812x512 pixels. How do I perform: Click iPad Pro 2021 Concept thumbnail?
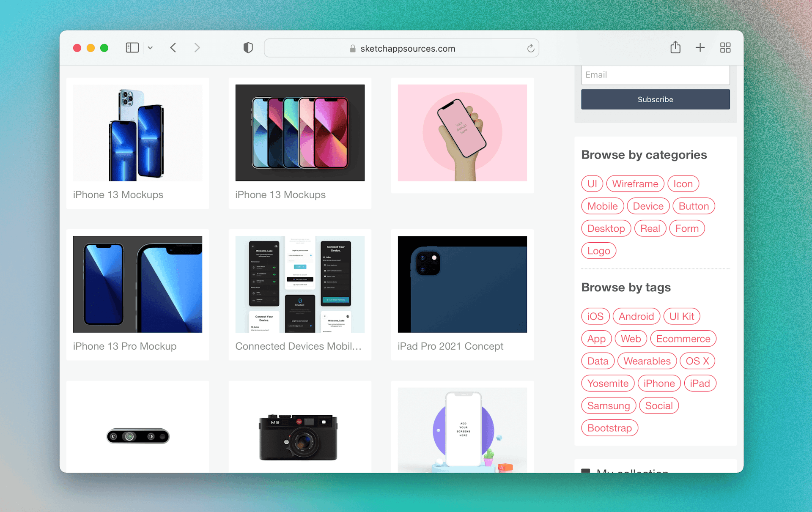(x=463, y=285)
